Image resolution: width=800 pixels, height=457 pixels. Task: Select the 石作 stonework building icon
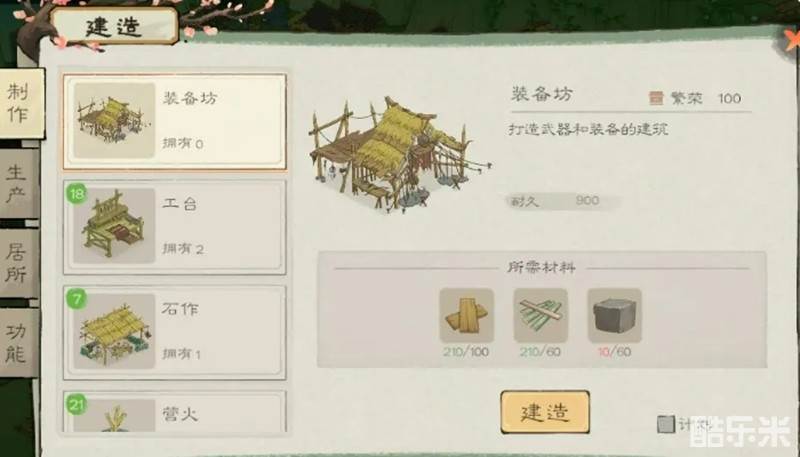tap(114, 331)
